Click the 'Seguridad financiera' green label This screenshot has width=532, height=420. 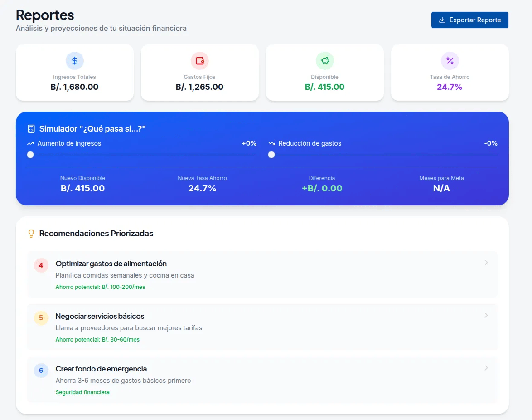(x=82, y=392)
